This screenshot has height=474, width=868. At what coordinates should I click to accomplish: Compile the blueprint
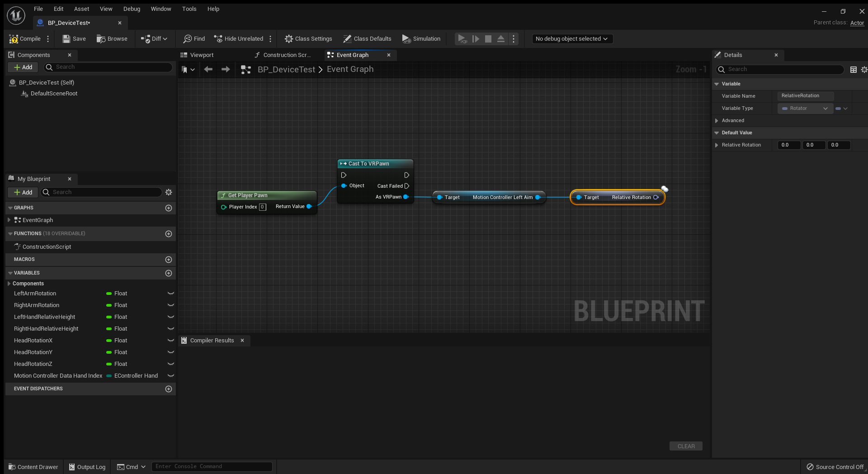click(25, 39)
